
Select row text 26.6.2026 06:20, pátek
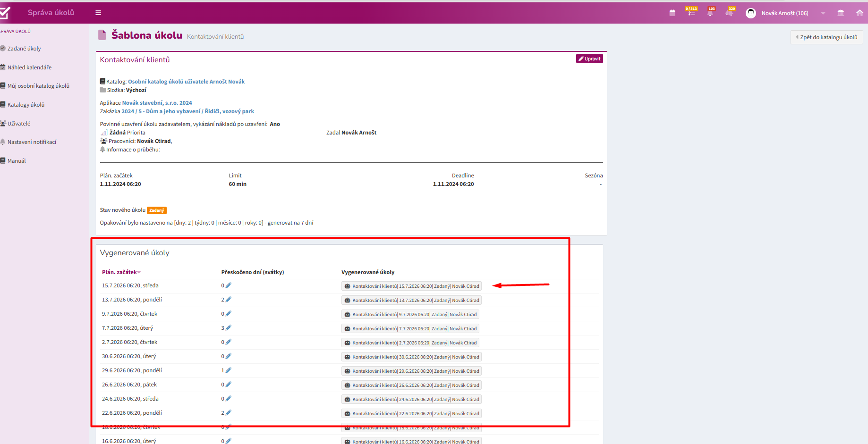click(x=129, y=385)
